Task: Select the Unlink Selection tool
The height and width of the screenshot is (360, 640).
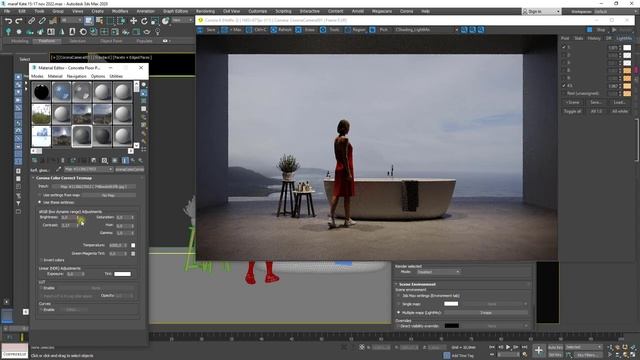Action: point(42,21)
